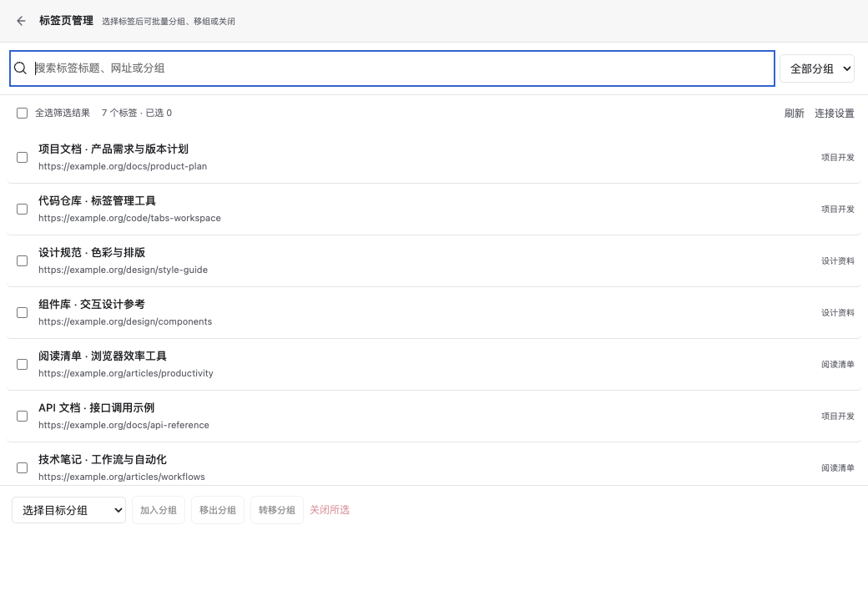This screenshot has width=868, height=601.
Task: Click the title API 文档 · 接口调用示例
Action: [x=96, y=408]
